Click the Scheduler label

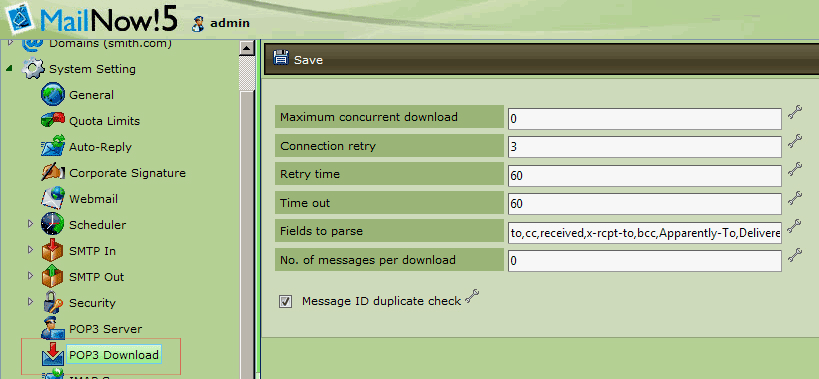98,225
